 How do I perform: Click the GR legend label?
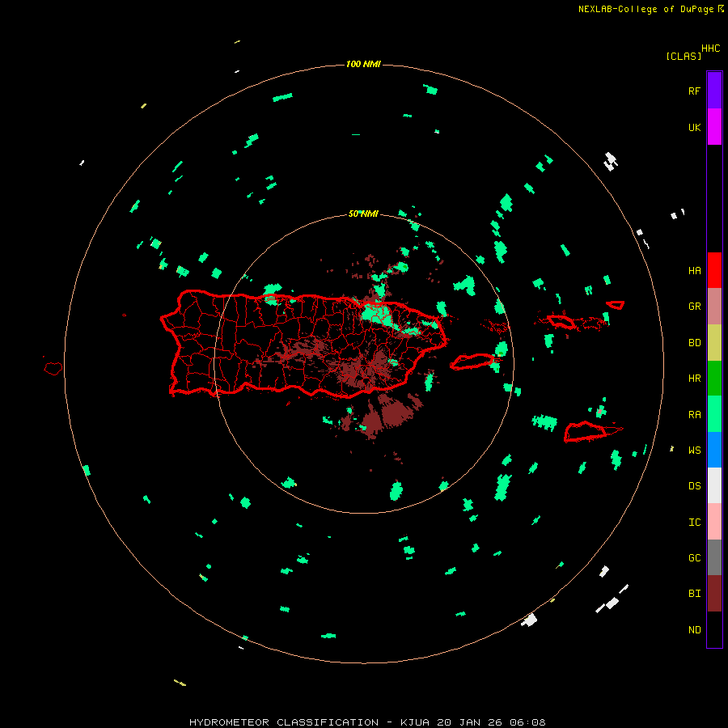tap(694, 307)
